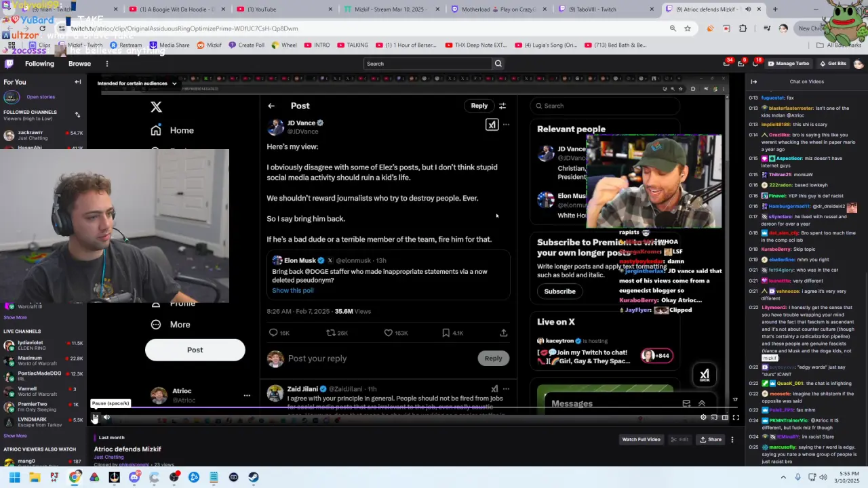The height and width of the screenshot is (488, 868).
Task: Open Maximum live channel
Action: click(43, 361)
